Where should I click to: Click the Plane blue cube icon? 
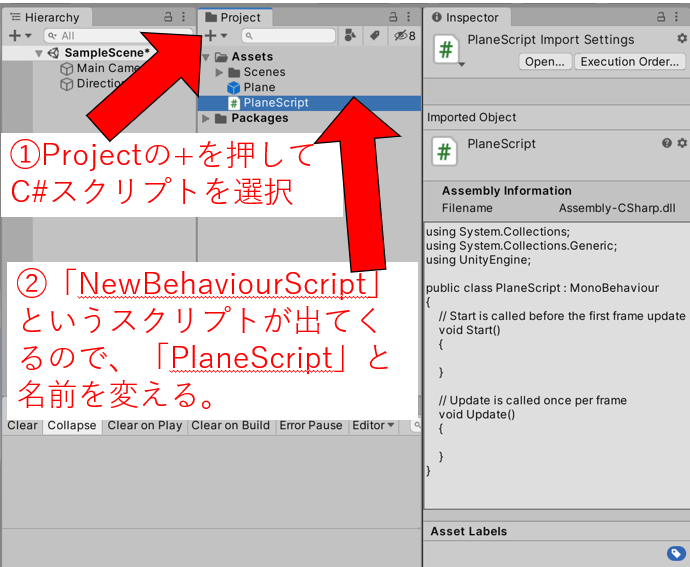tap(233, 88)
